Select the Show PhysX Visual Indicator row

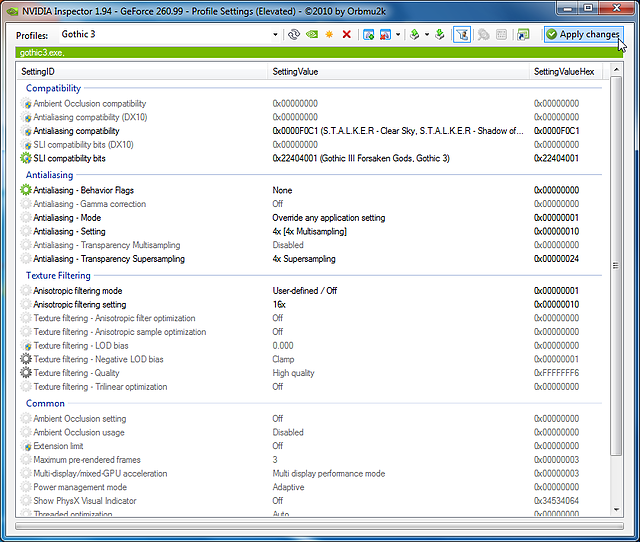tap(312, 501)
